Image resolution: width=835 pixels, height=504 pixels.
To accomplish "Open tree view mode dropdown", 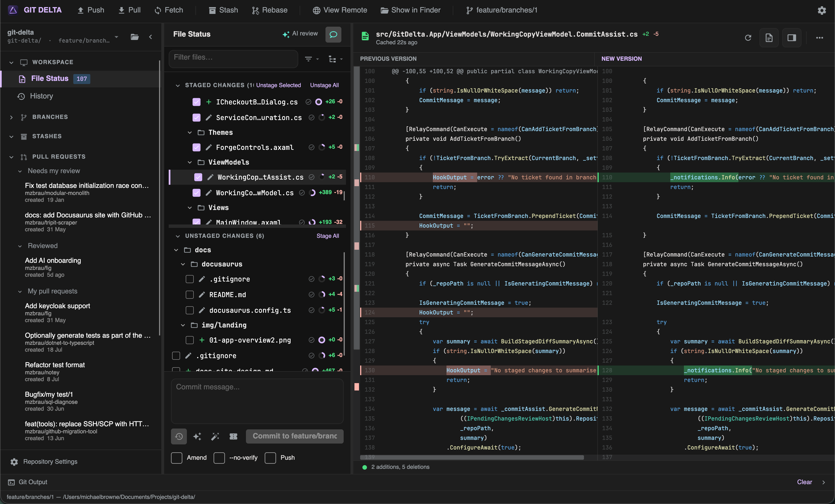I will [x=336, y=59].
